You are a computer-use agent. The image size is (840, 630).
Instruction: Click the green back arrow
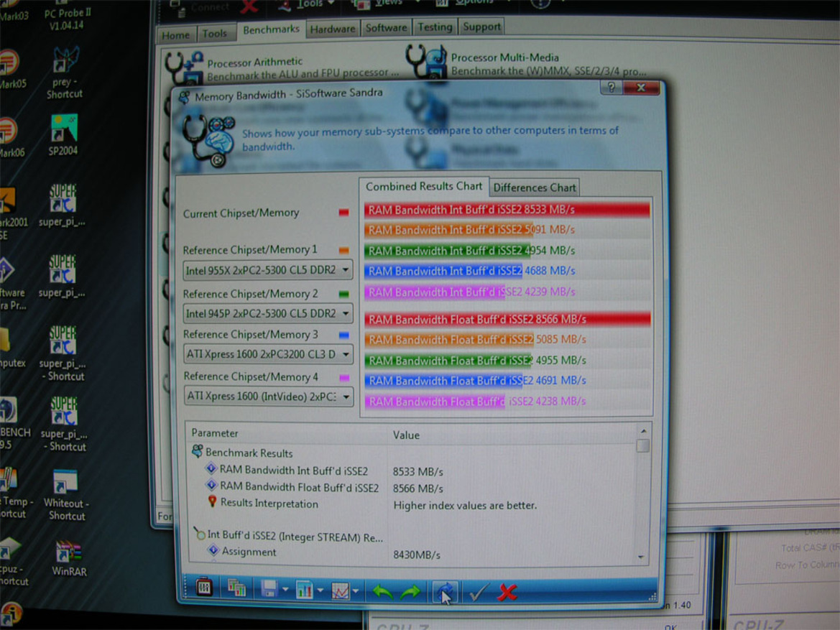tap(382, 591)
